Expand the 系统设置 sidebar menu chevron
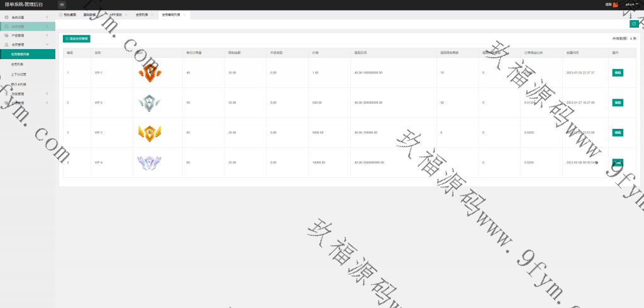Image resolution: width=644 pixels, height=308 pixels. [x=48, y=18]
